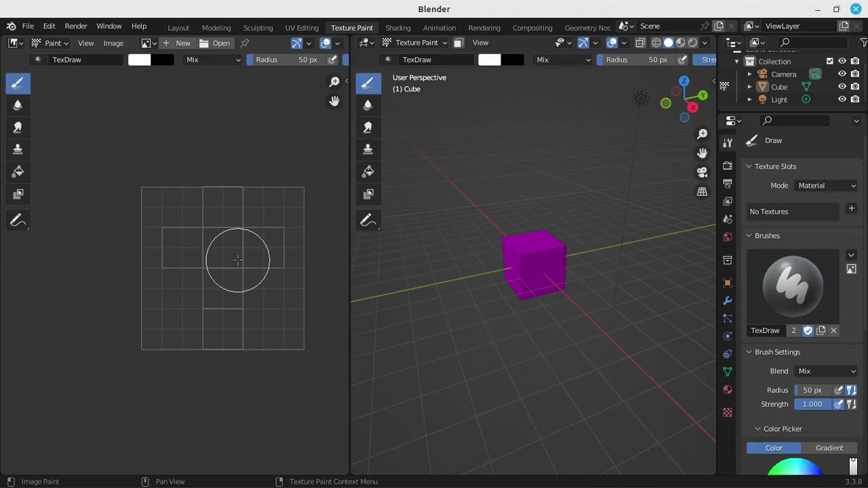Hide the Cube in viewport via eye icon
This screenshot has width=868, height=488.
point(842,87)
